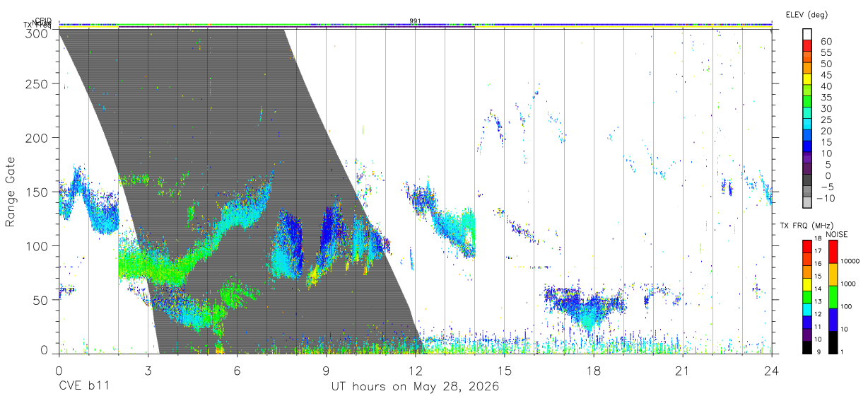Image resolution: width=868 pixels, height=401 pixels.
Task: Click the '21' tick on the UT hours axis
Action: (x=683, y=371)
